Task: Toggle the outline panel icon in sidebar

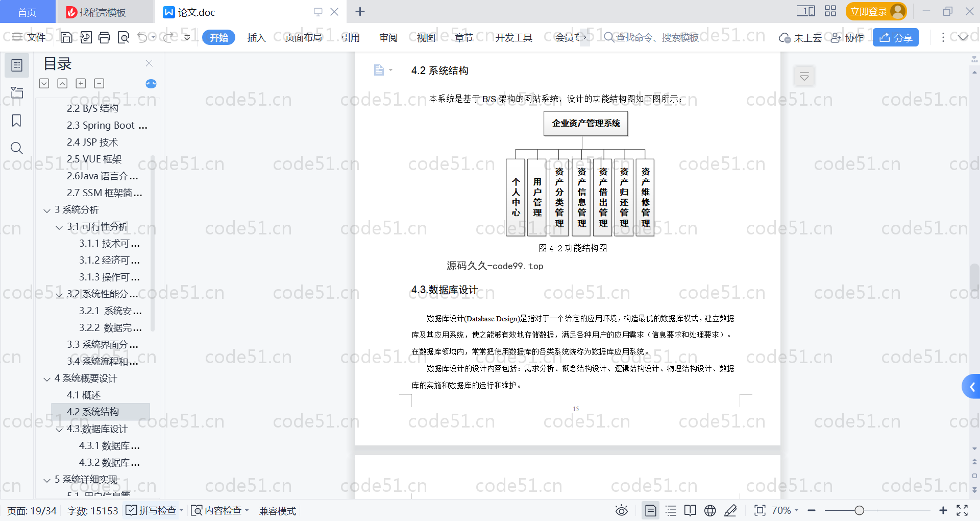Action: click(x=16, y=65)
